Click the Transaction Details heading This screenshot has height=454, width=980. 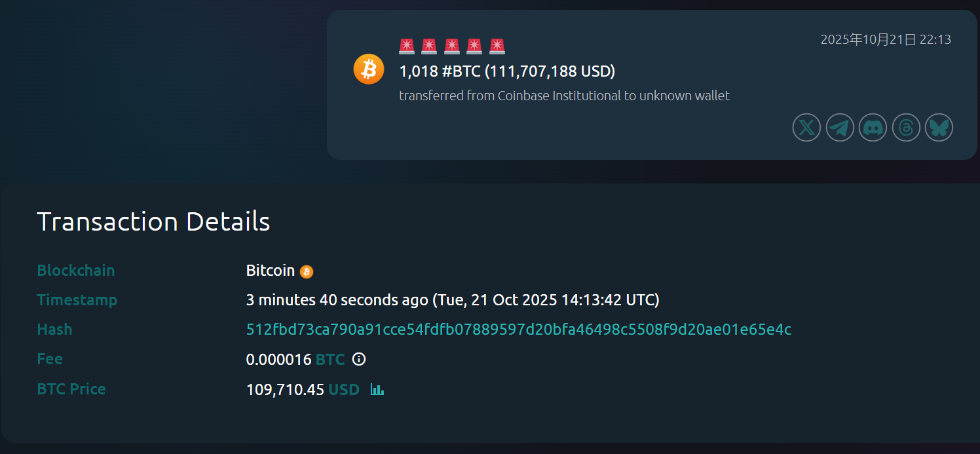point(153,221)
